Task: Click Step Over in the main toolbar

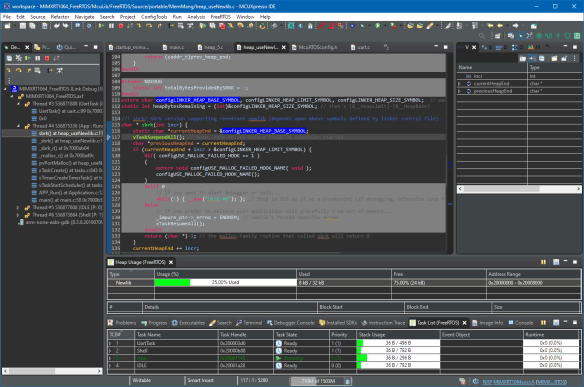Action: tap(149, 26)
